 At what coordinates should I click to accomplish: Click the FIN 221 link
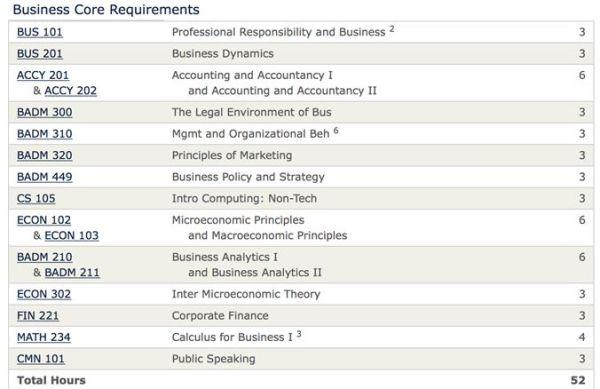click(x=38, y=316)
